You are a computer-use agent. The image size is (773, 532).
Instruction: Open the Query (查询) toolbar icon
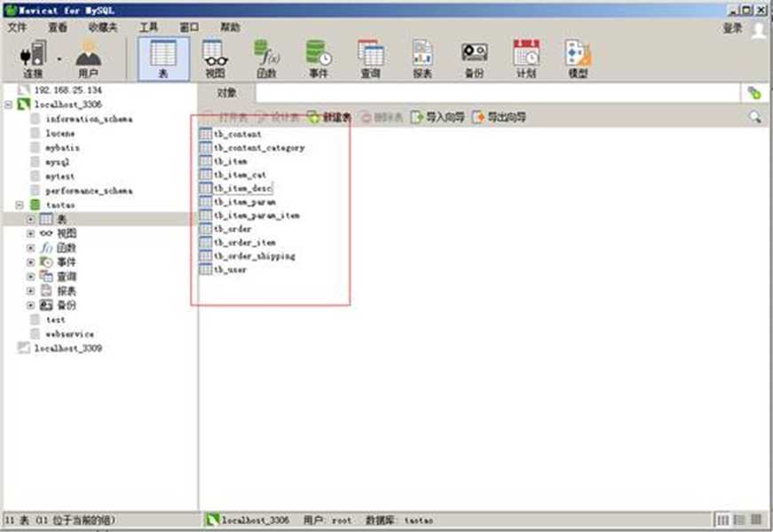[371, 59]
